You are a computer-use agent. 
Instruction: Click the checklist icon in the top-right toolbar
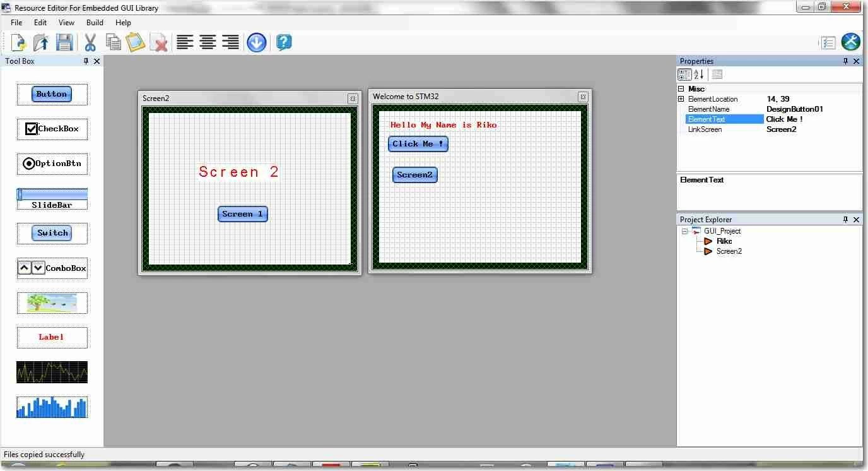[x=828, y=42]
